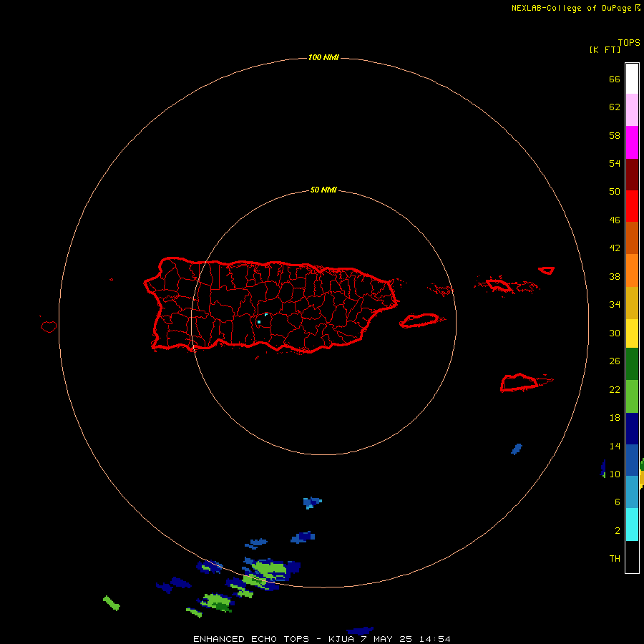This screenshot has width=644, height=644.
Task: Click the yellow legend swatch
Action: click(632, 333)
